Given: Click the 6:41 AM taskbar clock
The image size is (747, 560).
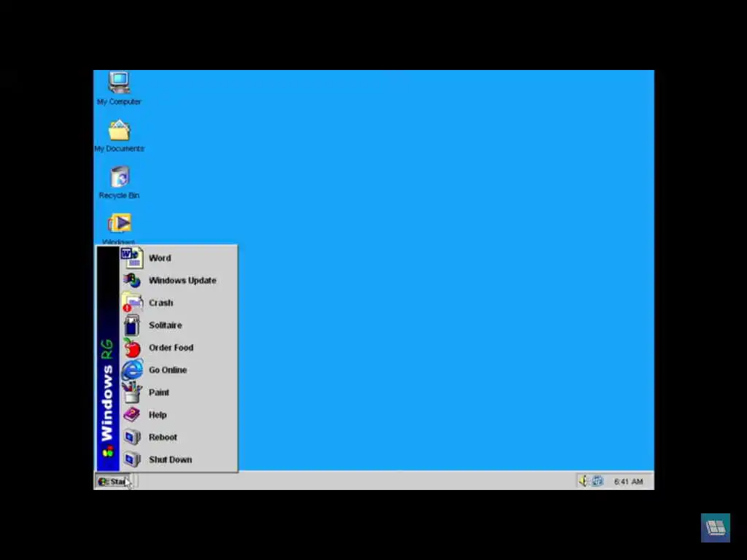Looking at the screenshot, I should point(628,481).
